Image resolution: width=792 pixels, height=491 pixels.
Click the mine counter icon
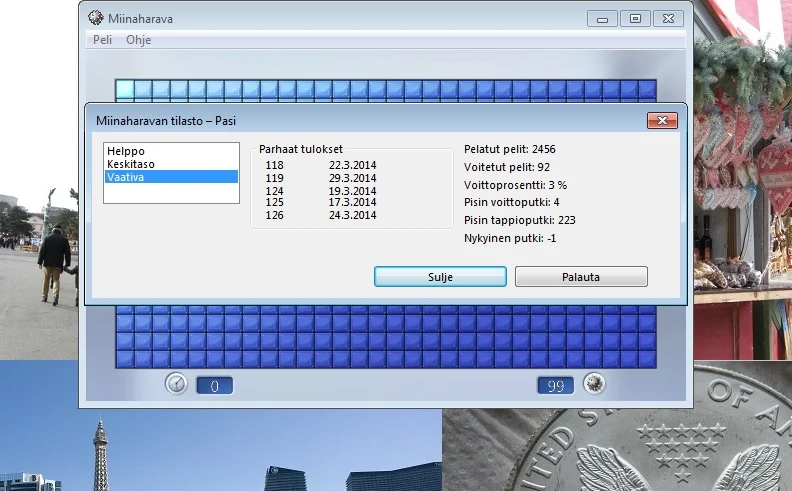[594, 384]
